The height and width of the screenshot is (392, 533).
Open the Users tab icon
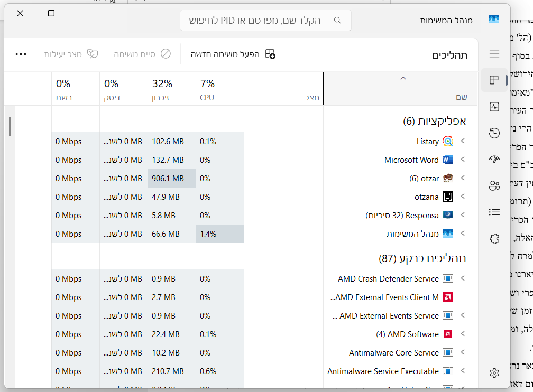[x=494, y=185]
